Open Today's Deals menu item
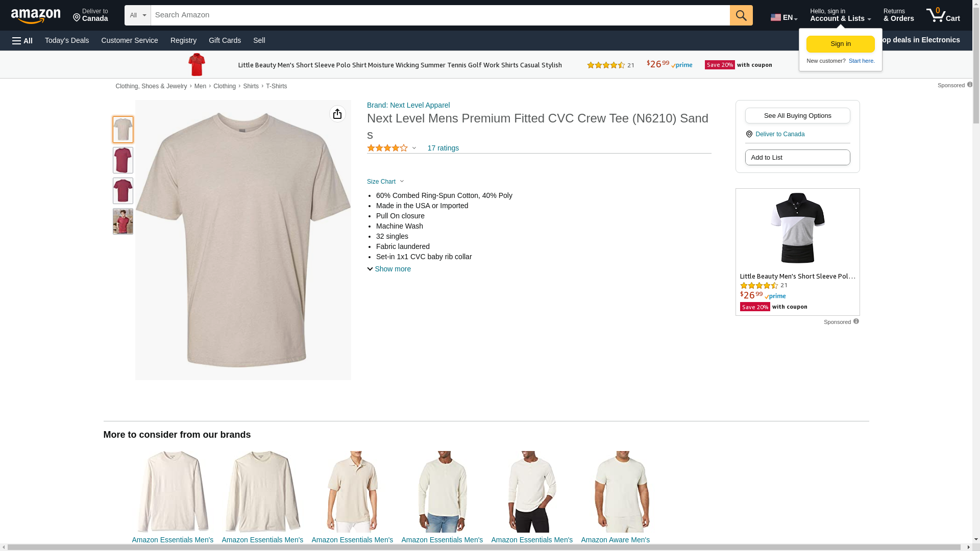 (x=67, y=40)
